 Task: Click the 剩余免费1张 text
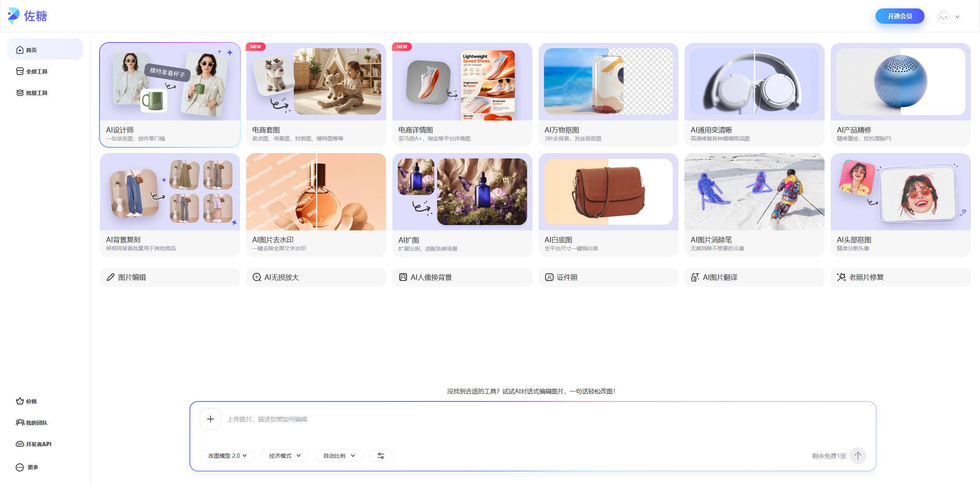[829, 456]
